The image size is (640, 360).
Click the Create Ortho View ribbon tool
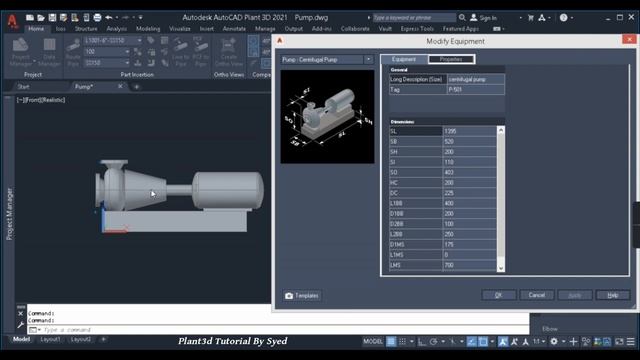pyautogui.click(x=229, y=52)
